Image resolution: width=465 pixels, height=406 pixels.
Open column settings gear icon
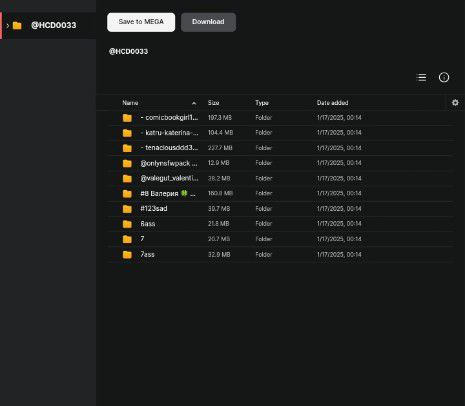click(455, 103)
